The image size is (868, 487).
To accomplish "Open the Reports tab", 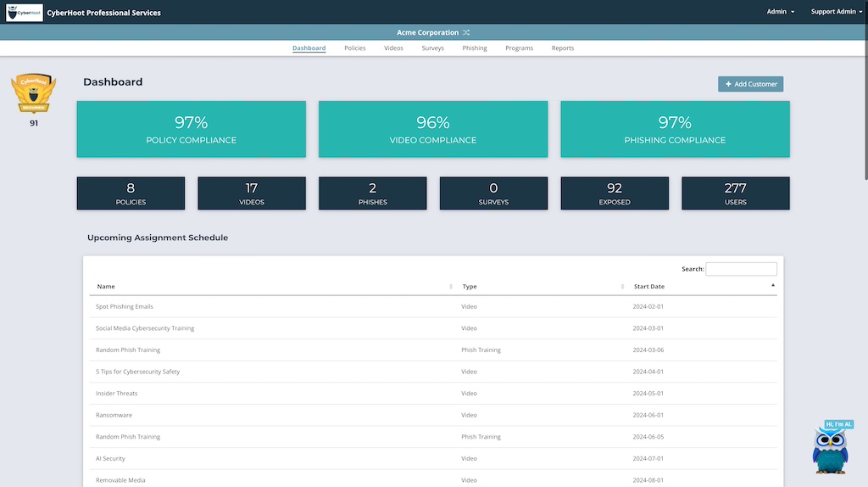I will tap(563, 48).
